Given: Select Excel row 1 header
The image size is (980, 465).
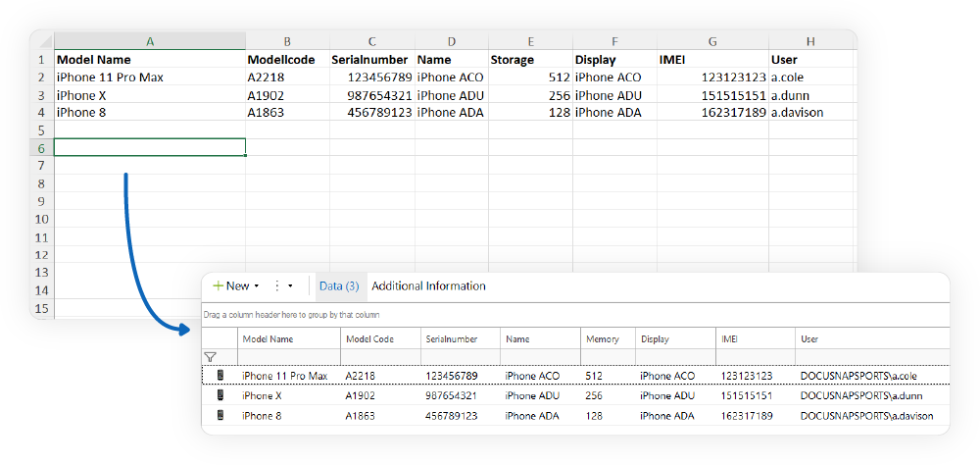Looking at the screenshot, I should coord(42,60).
